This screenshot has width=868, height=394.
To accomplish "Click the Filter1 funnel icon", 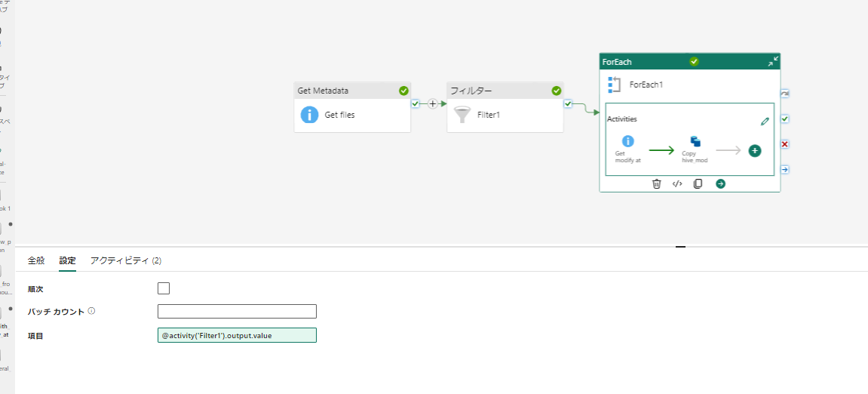I will pyautogui.click(x=462, y=115).
